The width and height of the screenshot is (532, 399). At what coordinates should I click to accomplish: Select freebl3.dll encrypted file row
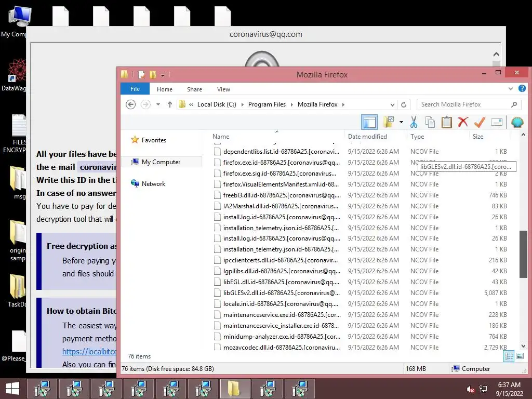click(x=361, y=195)
